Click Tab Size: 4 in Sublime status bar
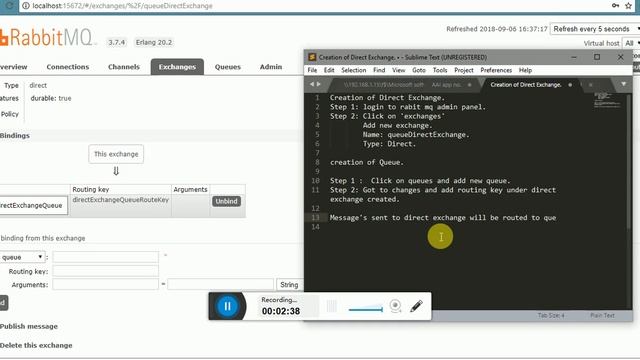 pyautogui.click(x=551, y=316)
